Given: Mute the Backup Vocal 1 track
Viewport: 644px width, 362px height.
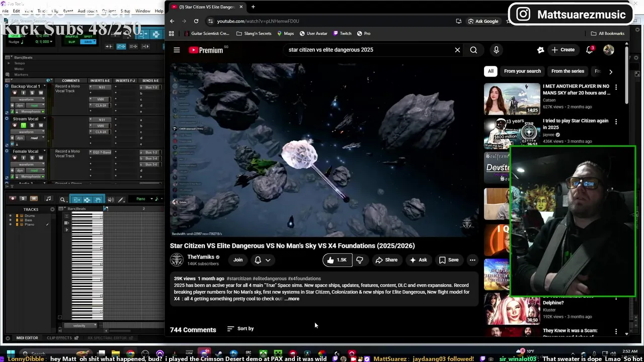Looking at the screenshot, I should pos(41,93).
